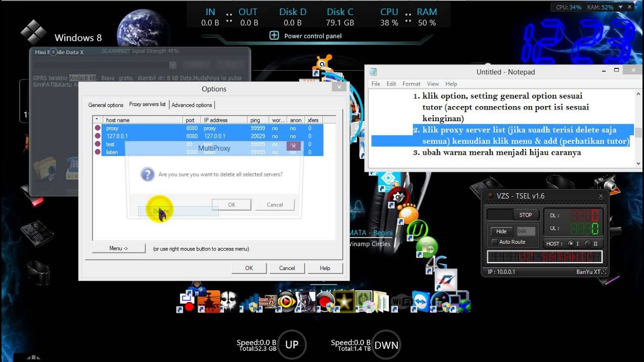Click Cancel in the MultiProxy confirmation dialog
The image size is (644, 362).
pyautogui.click(x=275, y=205)
